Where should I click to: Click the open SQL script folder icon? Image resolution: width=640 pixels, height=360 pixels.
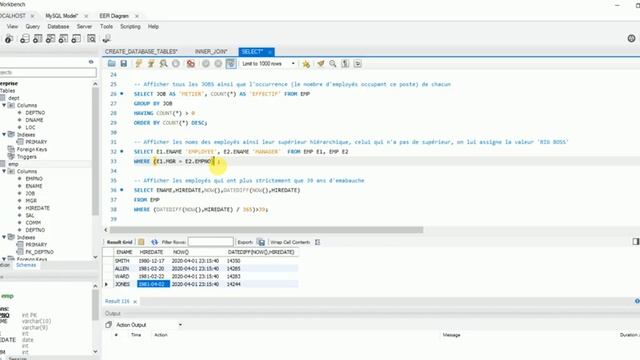111,64
